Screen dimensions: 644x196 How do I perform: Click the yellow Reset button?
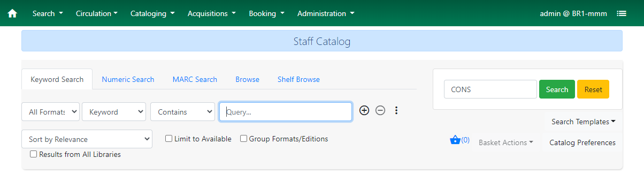point(593,89)
